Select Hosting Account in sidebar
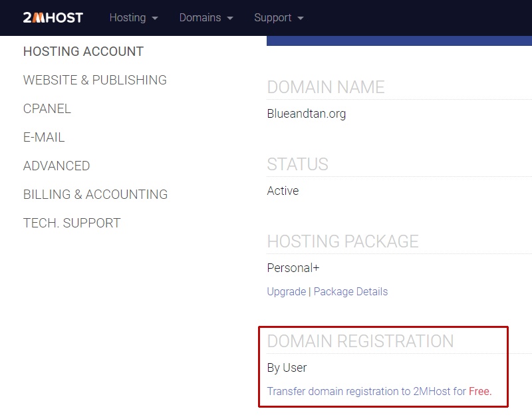 point(84,52)
